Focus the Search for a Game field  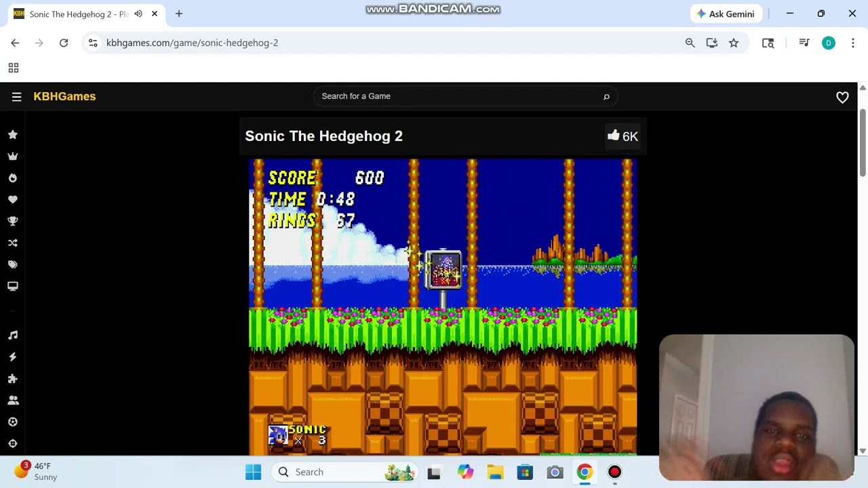465,96
